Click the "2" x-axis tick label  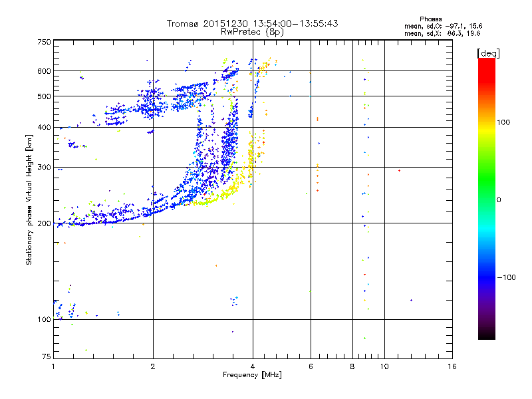(x=153, y=366)
